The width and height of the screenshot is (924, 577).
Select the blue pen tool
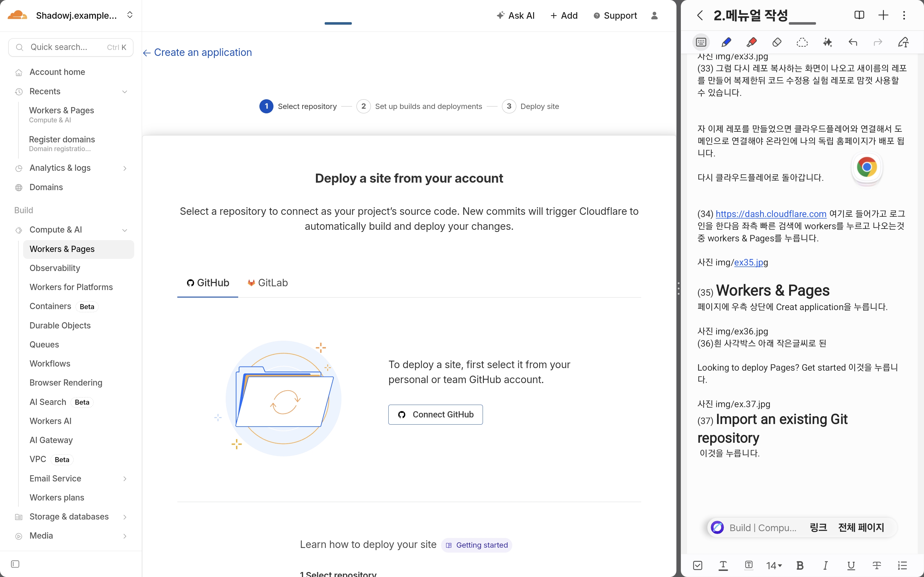click(x=726, y=42)
